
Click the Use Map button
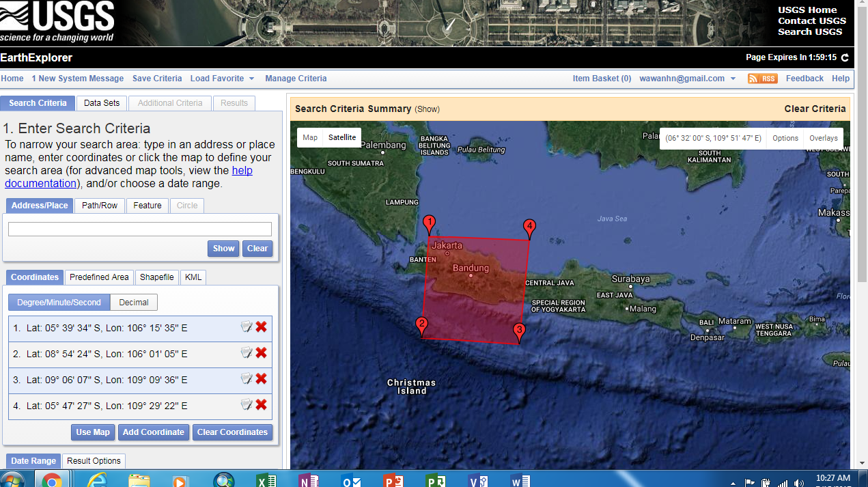point(92,432)
